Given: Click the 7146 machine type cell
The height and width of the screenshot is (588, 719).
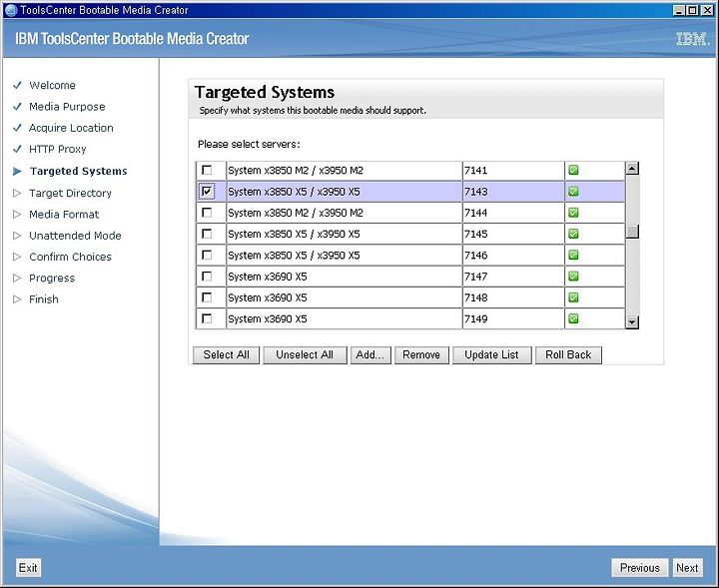Looking at the screenshot, I should (x=513, y=255).
